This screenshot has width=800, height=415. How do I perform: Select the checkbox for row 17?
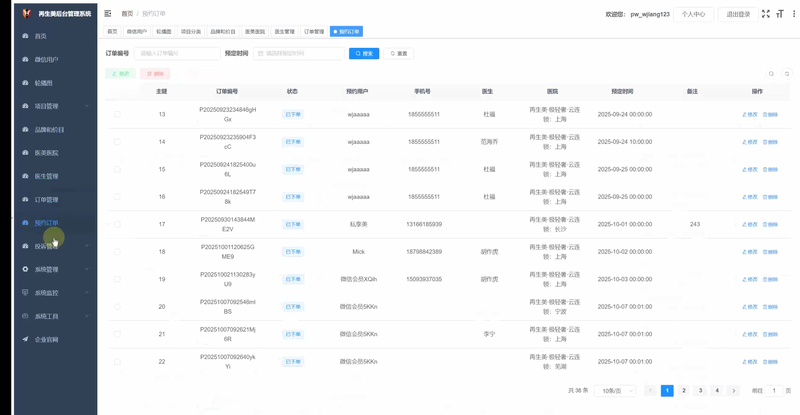pyautogui.click(x=117, y=224)
